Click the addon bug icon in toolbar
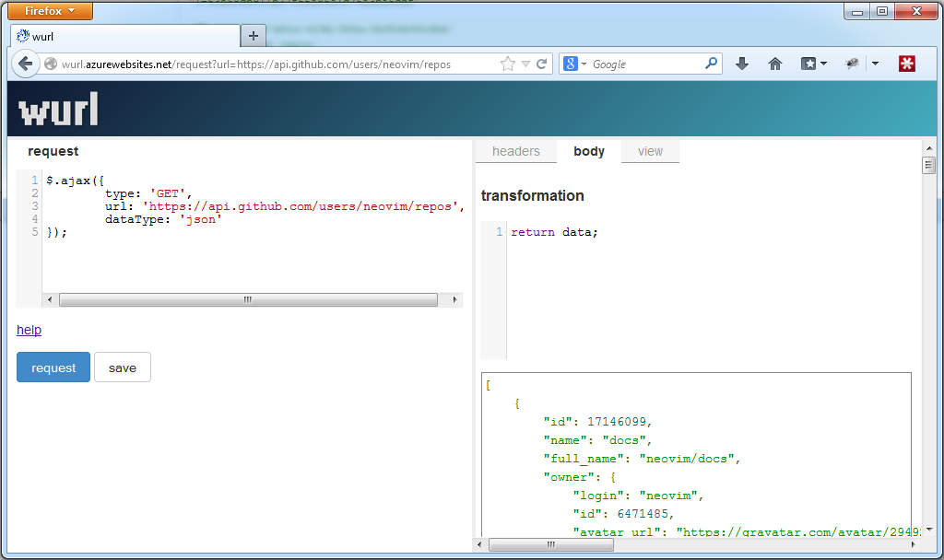944x560 pixels. coord(852,64)
